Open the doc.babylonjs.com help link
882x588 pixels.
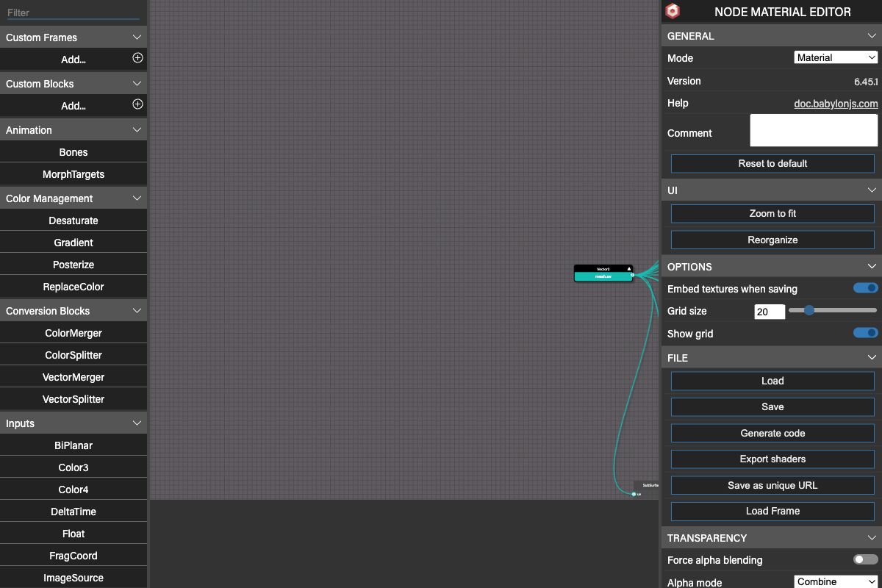click(x=836, y=103)
